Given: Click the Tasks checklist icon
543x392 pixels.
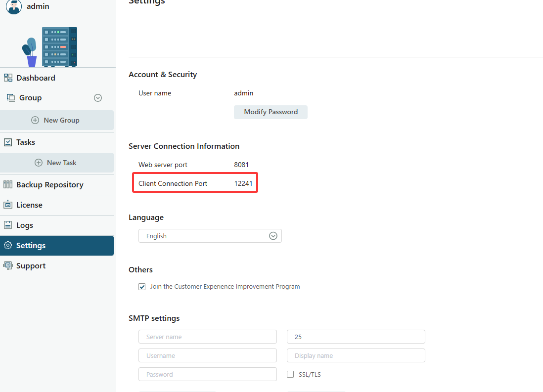Looking at the screenshot, I should pos(8,142).
